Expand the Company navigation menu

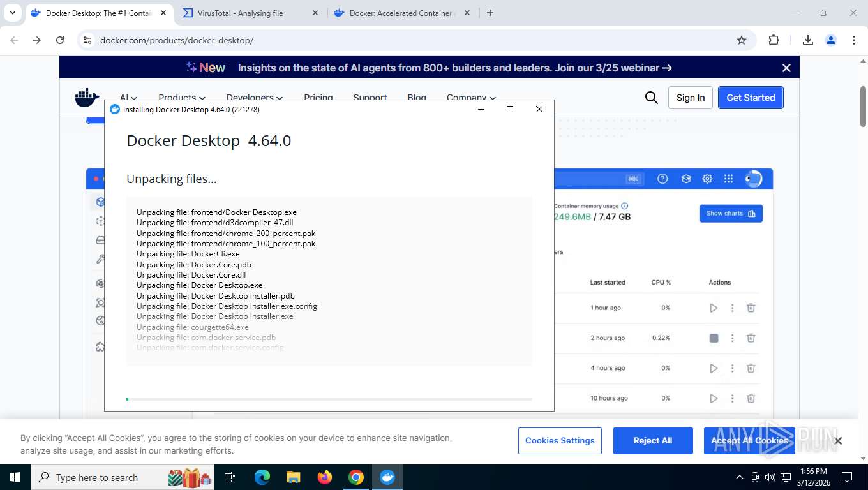471,98
